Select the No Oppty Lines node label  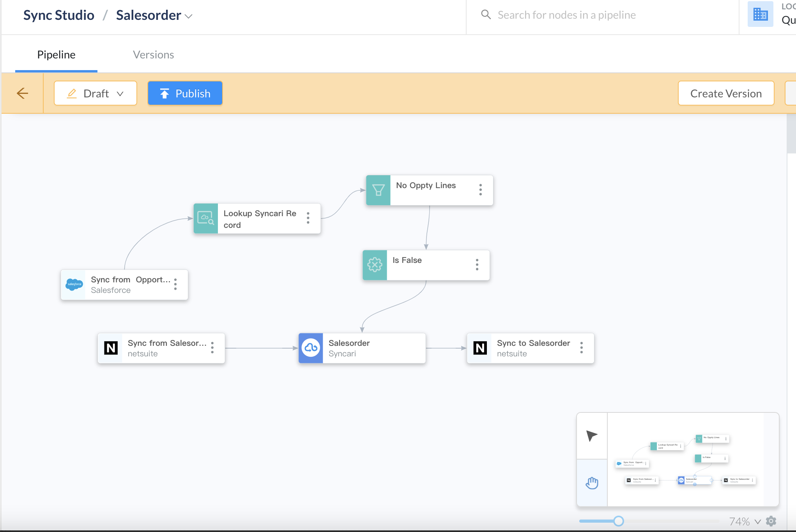pos(426,185)
